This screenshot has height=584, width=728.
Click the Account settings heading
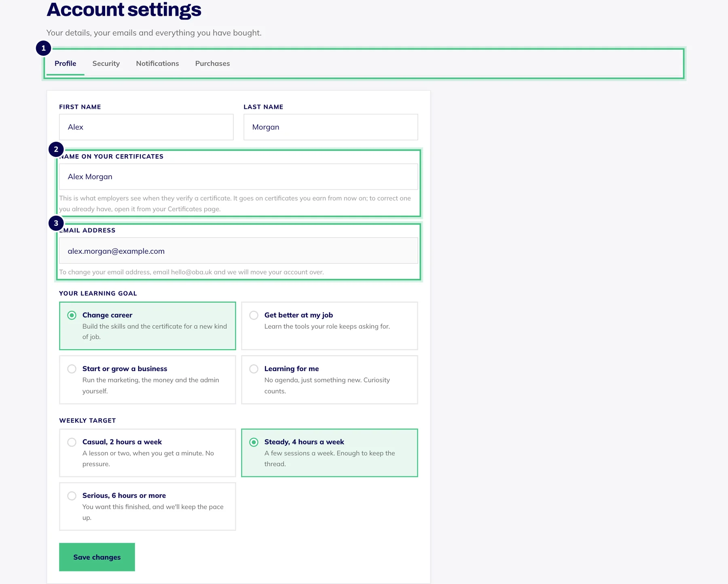[124, 10]
